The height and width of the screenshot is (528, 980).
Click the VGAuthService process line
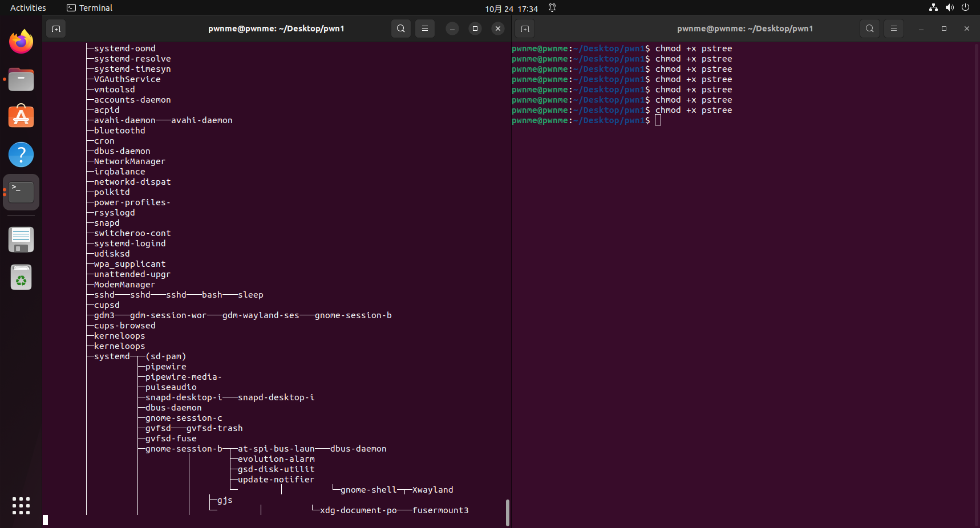point(127,79)
